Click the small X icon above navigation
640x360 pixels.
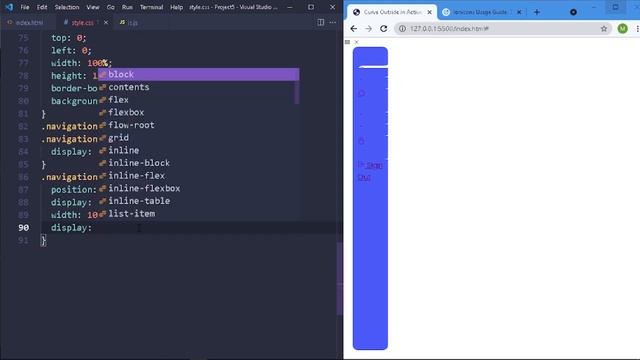coord(356,42)
